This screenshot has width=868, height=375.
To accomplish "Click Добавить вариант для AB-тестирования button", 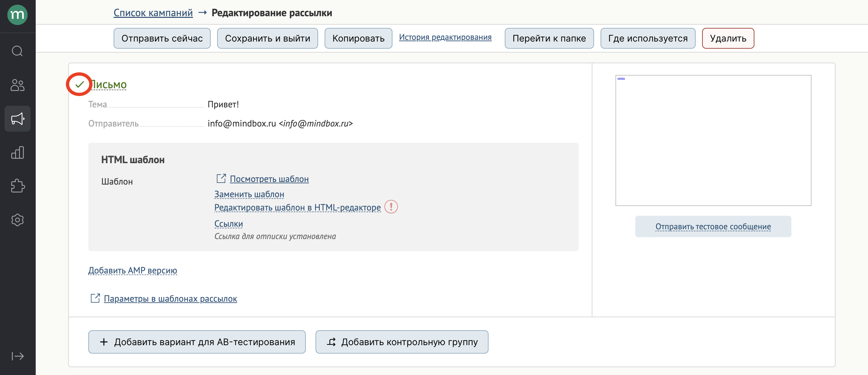I will (197, 342).
